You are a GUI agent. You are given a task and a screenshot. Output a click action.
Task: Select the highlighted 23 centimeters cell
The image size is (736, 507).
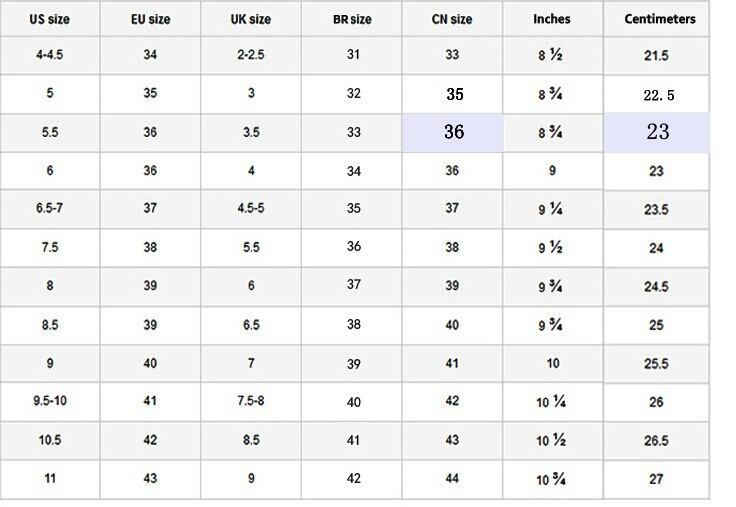tap(657, 132)
